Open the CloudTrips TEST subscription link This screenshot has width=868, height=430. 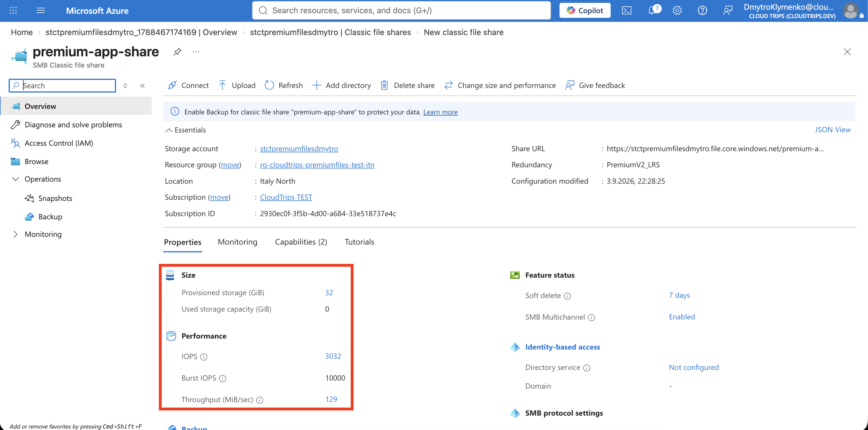pyautogui.click(x=286, y=197)
